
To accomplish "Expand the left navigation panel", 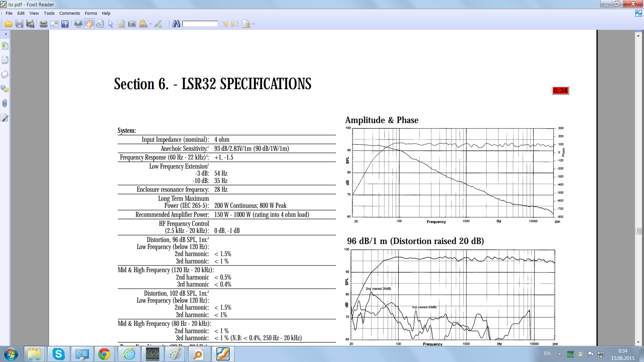I will 6,34.
